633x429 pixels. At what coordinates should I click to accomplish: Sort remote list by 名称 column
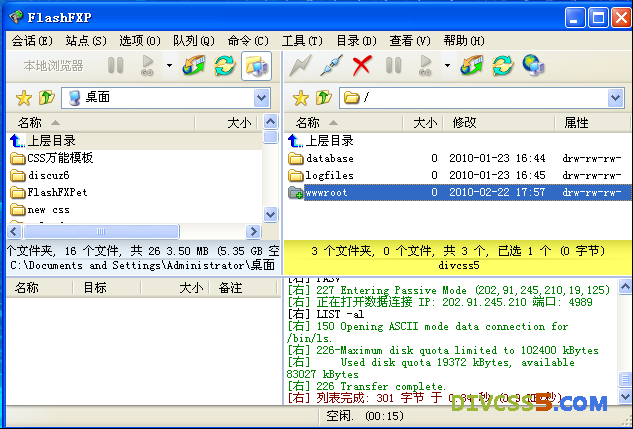pos(344,123)
